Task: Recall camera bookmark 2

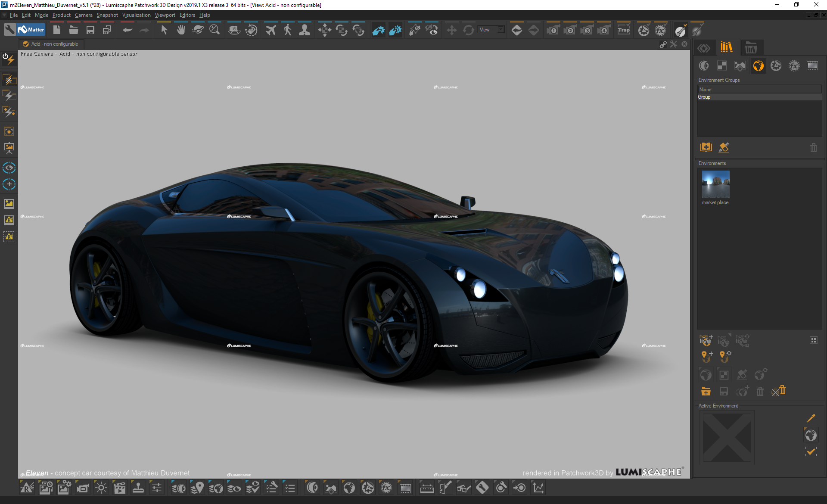Action: (570, 30)
